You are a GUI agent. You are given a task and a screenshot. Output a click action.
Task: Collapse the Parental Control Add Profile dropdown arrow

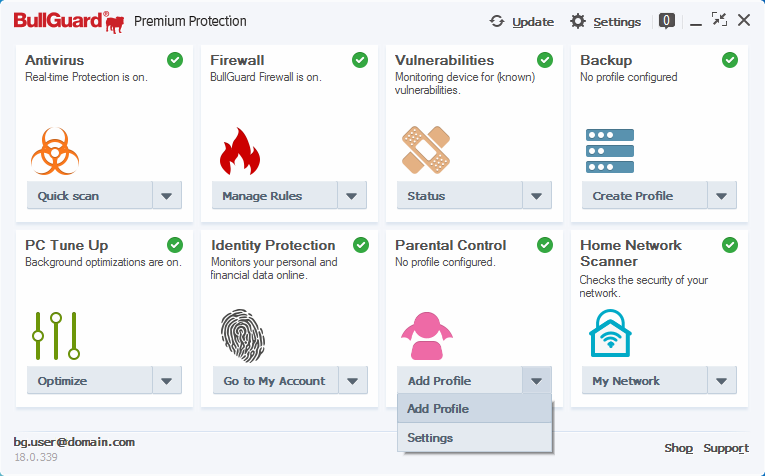537,380
